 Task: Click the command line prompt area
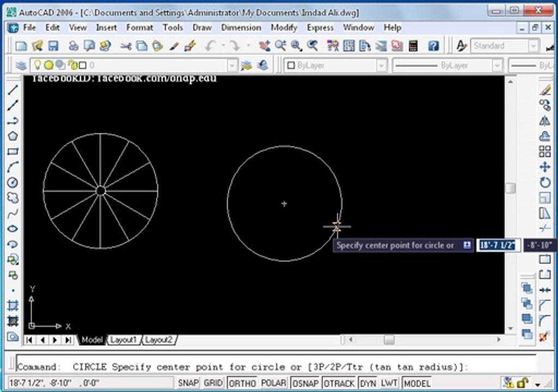(x=276, y=366)
